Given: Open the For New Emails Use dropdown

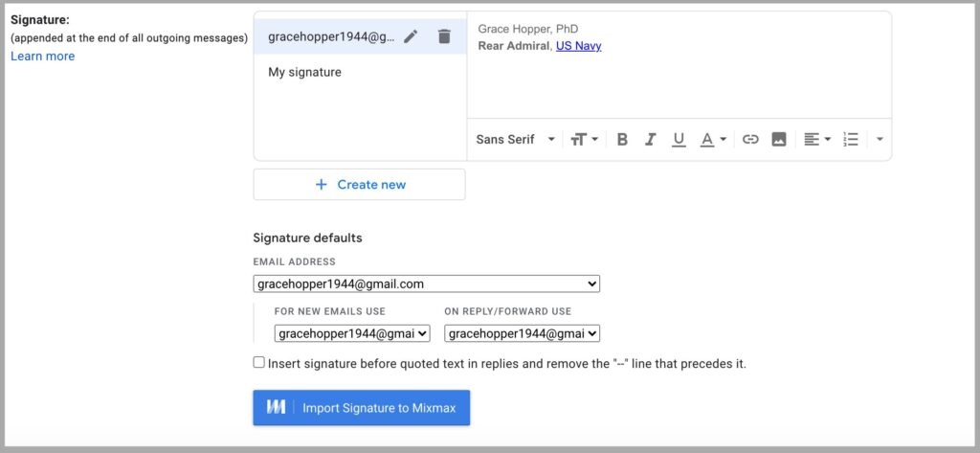Looking at the screenshot, I should point(352,334).
